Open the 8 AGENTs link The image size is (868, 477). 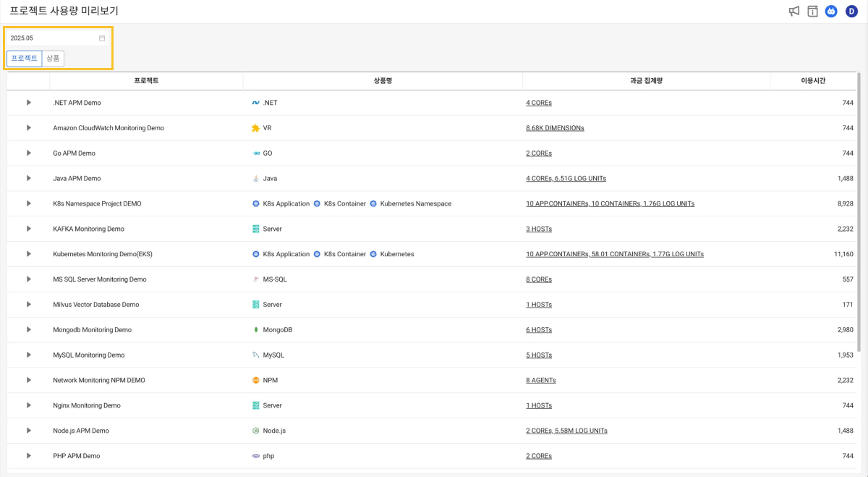[x=541, y=380]
